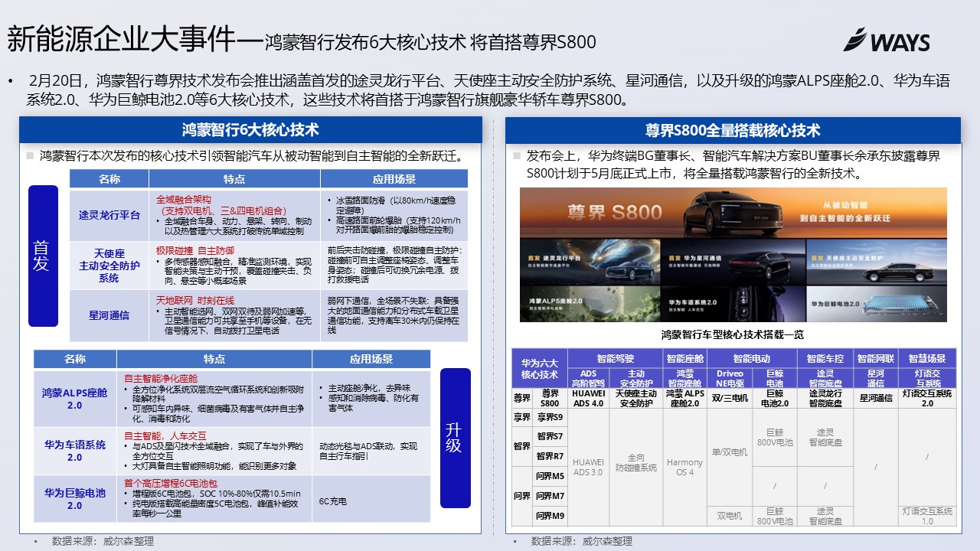Click the 途灵智能底盘 subheader cell
The height and width of the screenshot is (551, 980).
(825, 378)
